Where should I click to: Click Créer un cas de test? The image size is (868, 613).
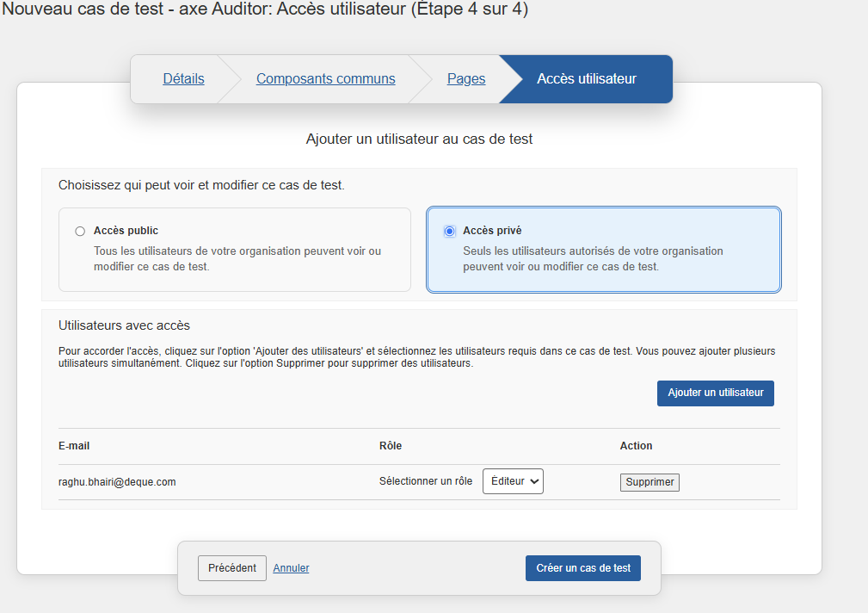pyautogui.click(x=582, y=568)
